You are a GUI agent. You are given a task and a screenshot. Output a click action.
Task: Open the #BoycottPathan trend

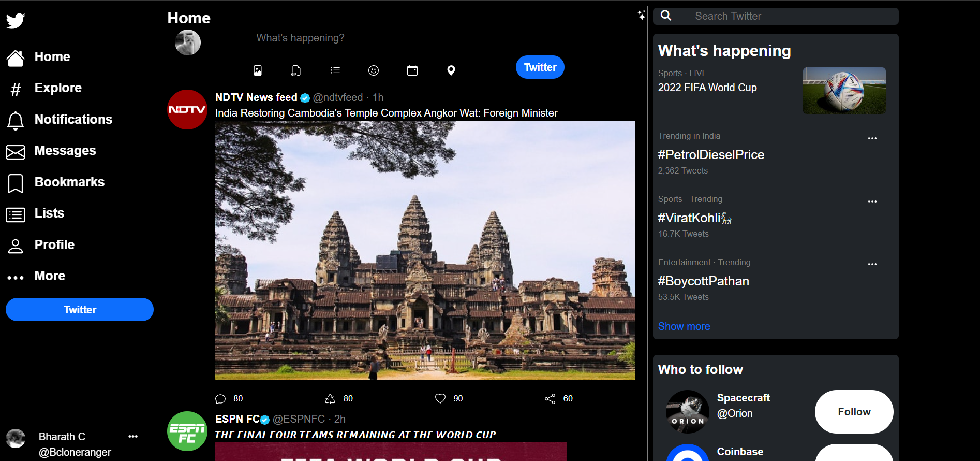coord(704,281)
